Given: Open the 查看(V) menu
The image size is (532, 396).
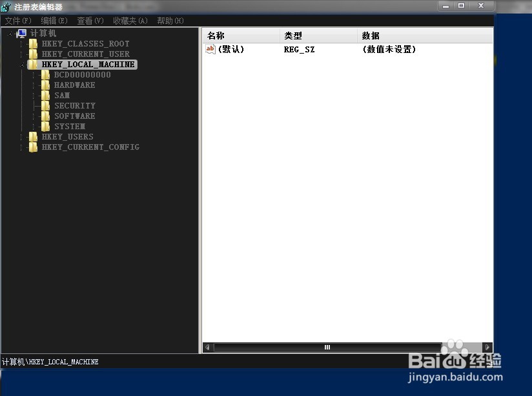Looking at the screenshot, I should [90, 21].
